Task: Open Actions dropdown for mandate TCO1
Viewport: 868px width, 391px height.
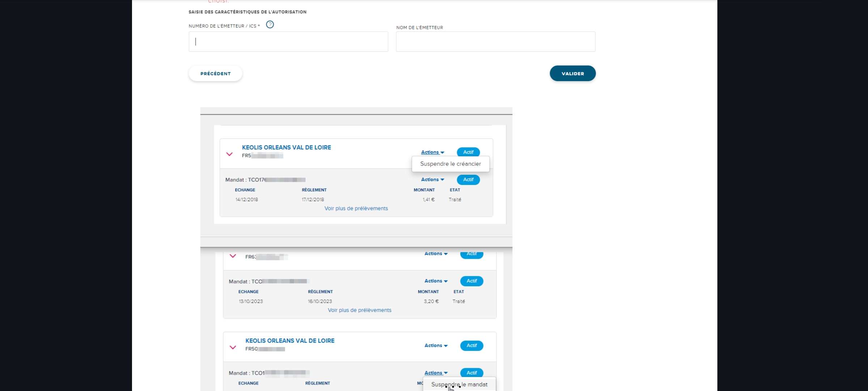Action: (436, 373)
